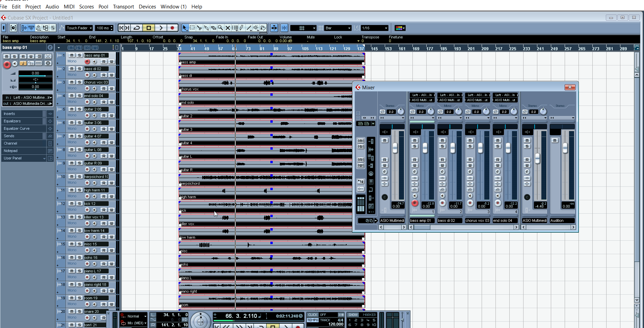Select the Range Selection tool

pos(192,28)
